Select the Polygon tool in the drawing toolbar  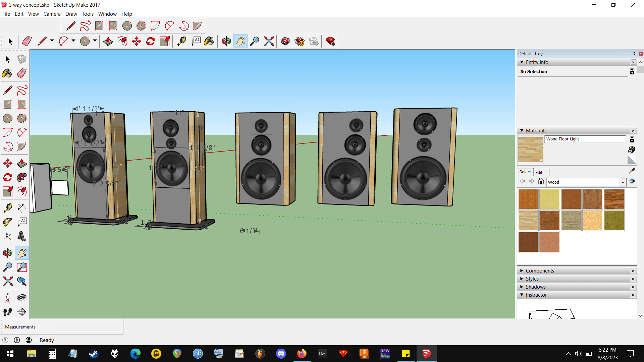[x=141, y=26]
